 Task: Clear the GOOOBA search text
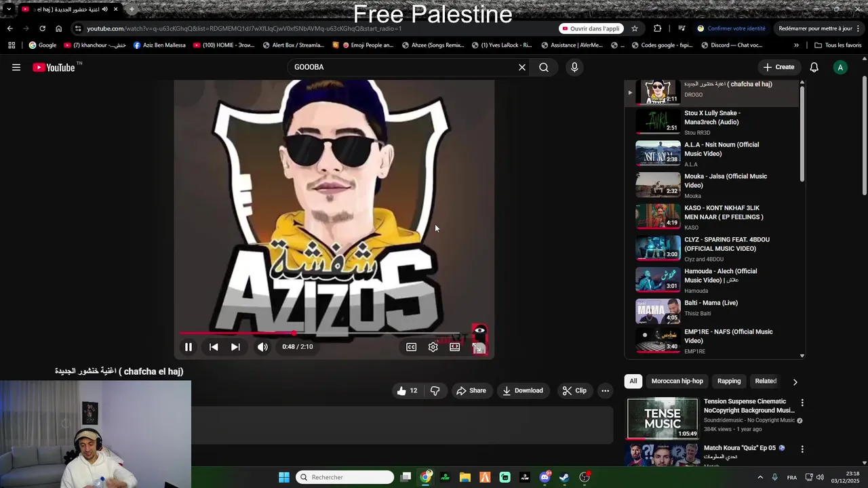click(x=522, y=67)
